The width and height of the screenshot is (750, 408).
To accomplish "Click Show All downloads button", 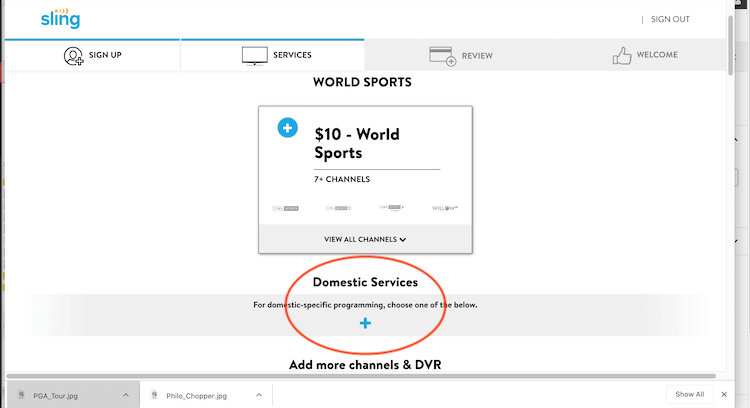I will click(x=689, y=394).
